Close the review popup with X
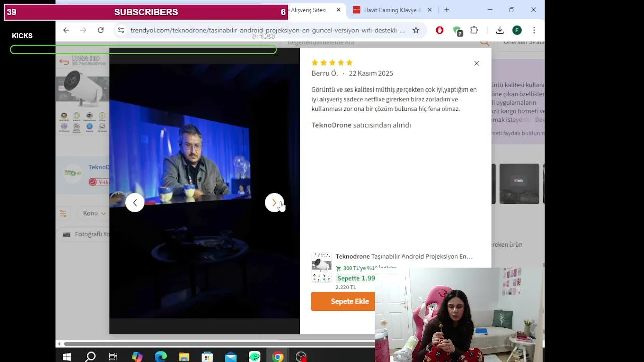The width and height of the screenshot is (644, 362). point(477,63)
